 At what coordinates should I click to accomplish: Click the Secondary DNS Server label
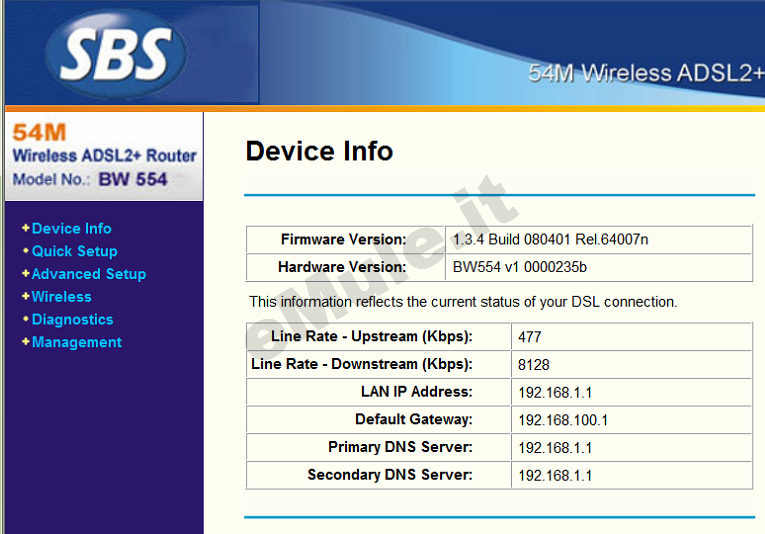pyautogui.click(x=390, y=475)
